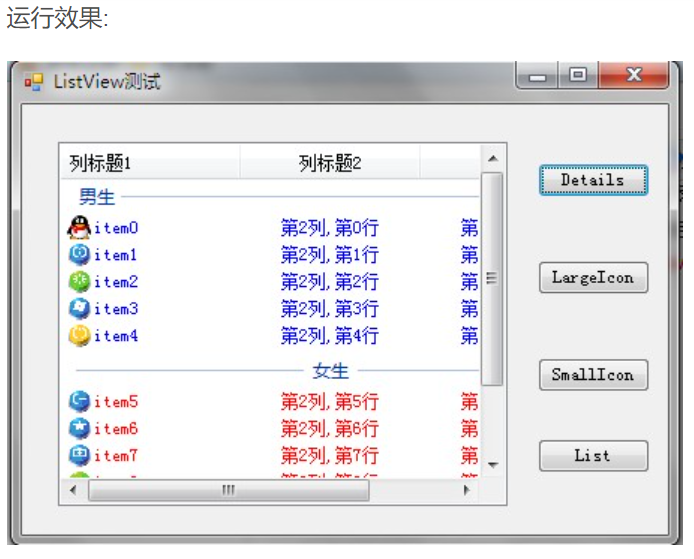Click cell 第2列, 第1行
Screen dimensions: 694x559
coord(330,255)
